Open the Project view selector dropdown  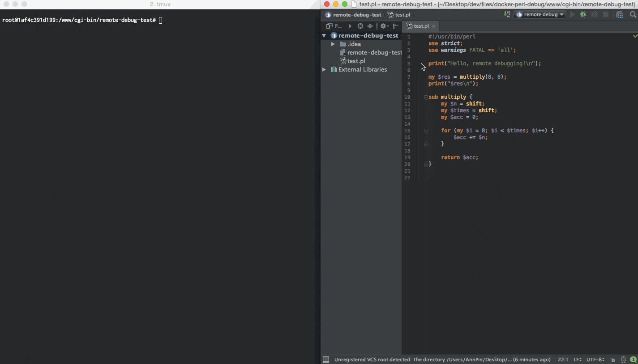[334, 26]
